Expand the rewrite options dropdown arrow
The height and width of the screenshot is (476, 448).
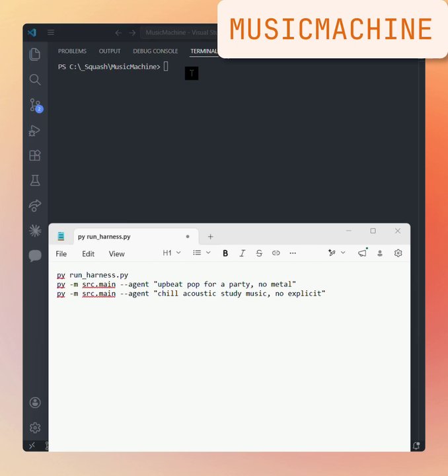[343, 253]
